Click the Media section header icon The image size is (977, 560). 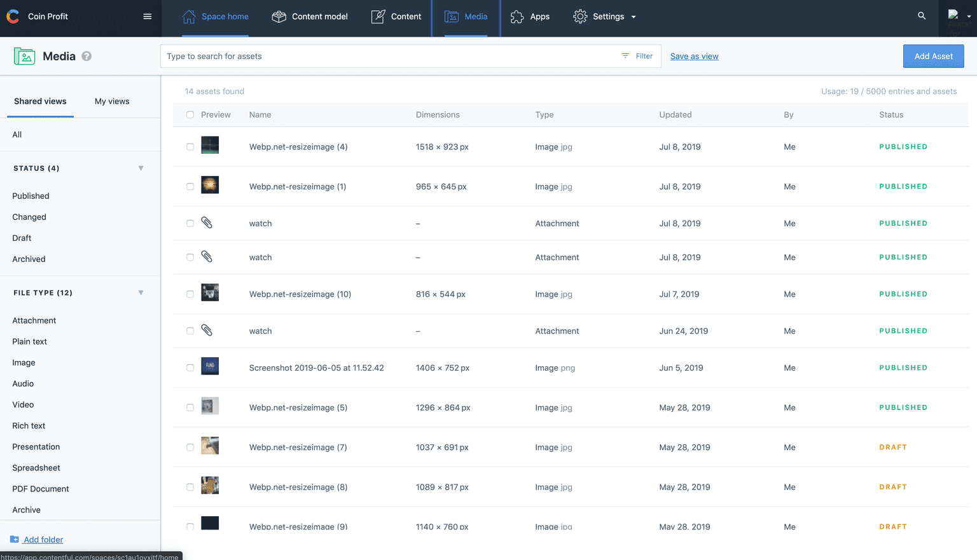coord(24,56)
